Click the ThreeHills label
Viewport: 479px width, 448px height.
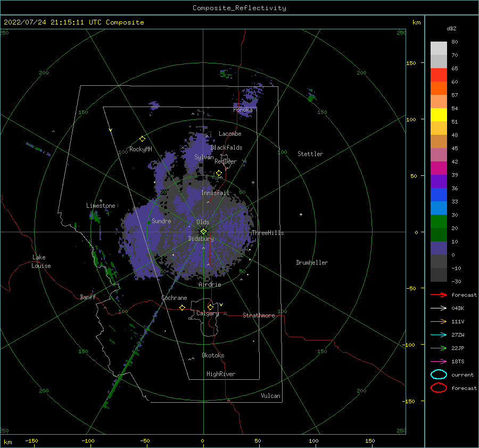coord(268,233)
